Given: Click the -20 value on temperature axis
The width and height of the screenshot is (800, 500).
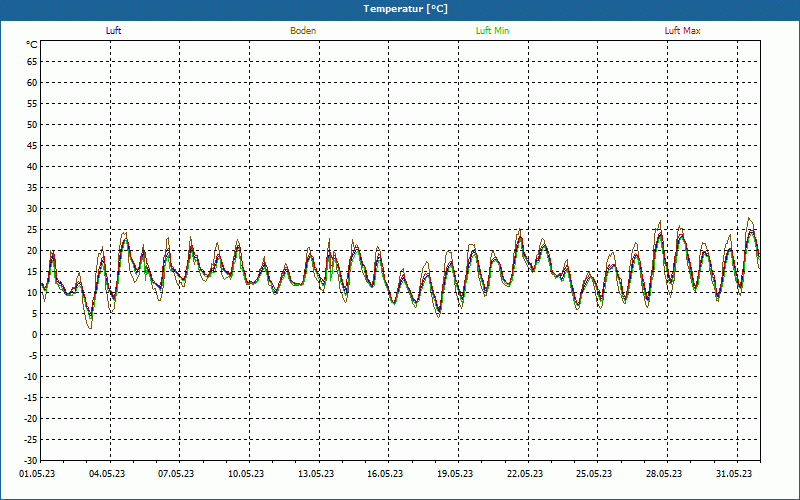Looking at the screenshot, I should [31, 418].
